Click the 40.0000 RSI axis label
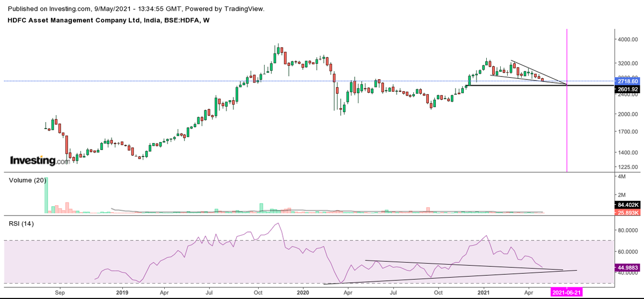Image resolution: width=644 pixels, height=299 pixels. pos(628,273)
